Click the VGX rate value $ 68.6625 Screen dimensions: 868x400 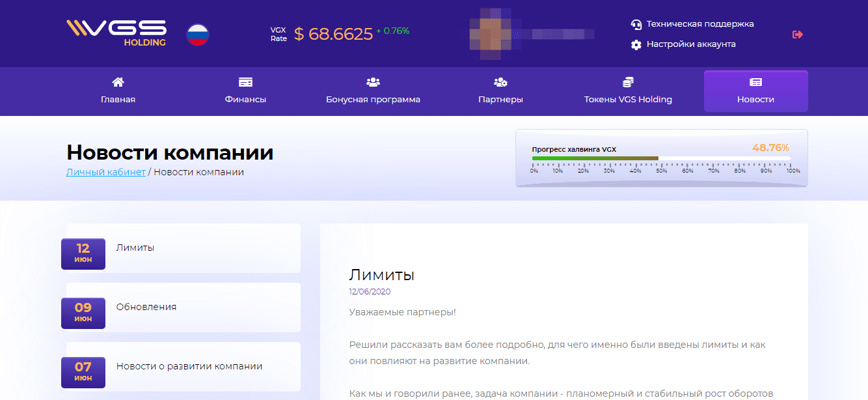(x=333, y=34)
